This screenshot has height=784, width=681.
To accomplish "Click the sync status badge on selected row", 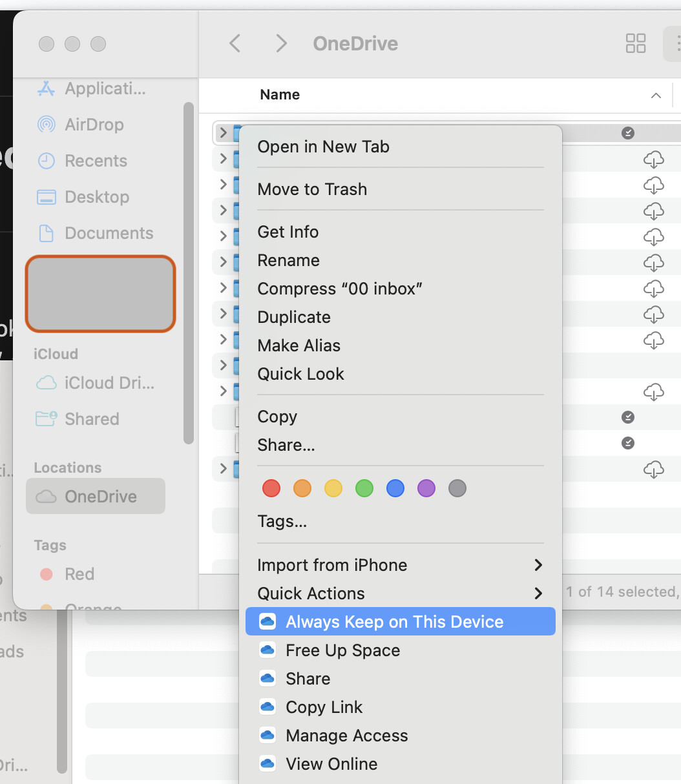I will tap(627, 133).
